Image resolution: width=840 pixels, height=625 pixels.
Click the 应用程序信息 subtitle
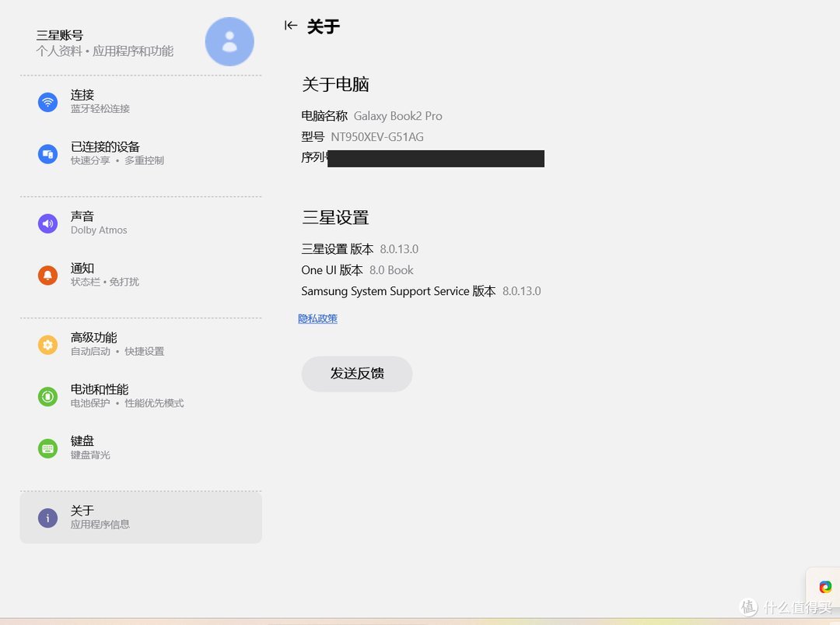pyautogui.click(x=100, y=525)
